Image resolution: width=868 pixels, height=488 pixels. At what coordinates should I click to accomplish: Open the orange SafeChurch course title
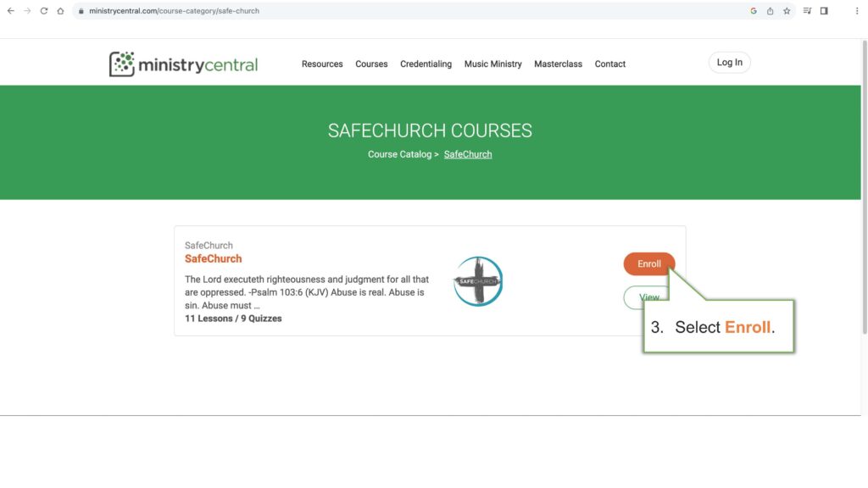coord(213,259)
